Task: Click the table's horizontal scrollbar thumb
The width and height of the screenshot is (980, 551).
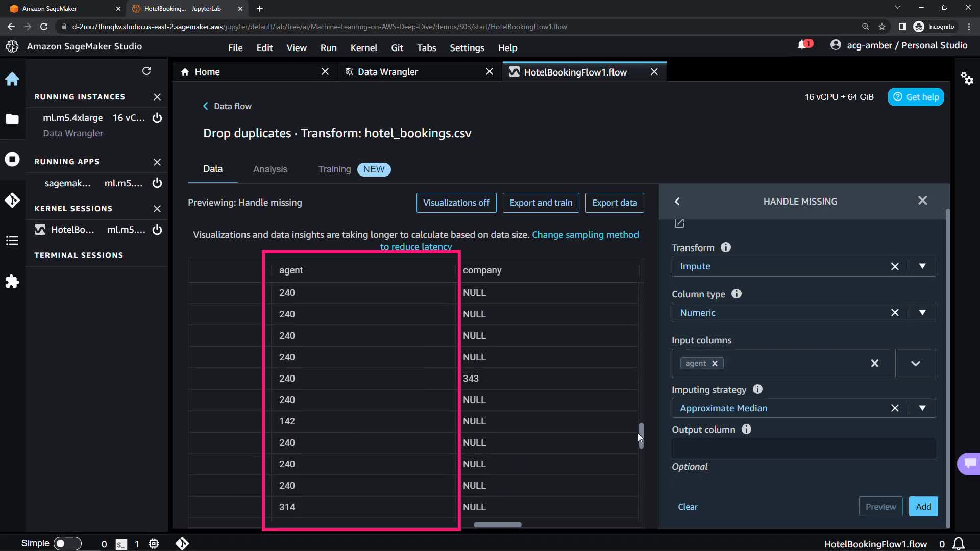Action: click(x=497, y=524)
